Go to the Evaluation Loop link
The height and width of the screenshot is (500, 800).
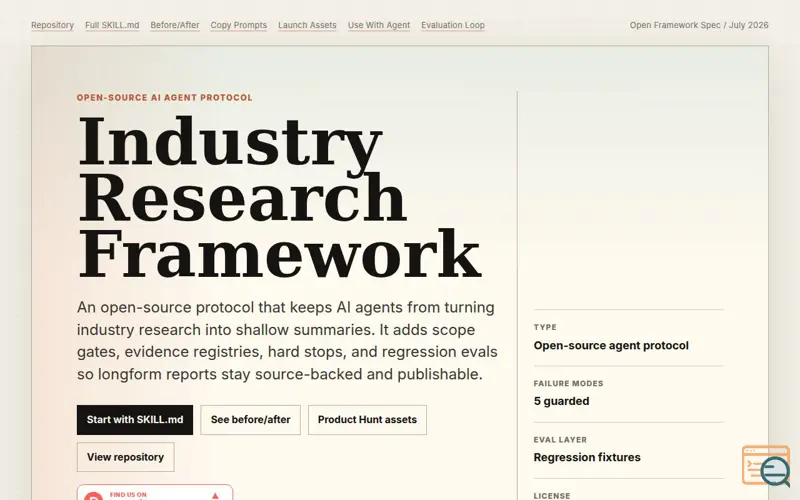[x=453, y=25]
